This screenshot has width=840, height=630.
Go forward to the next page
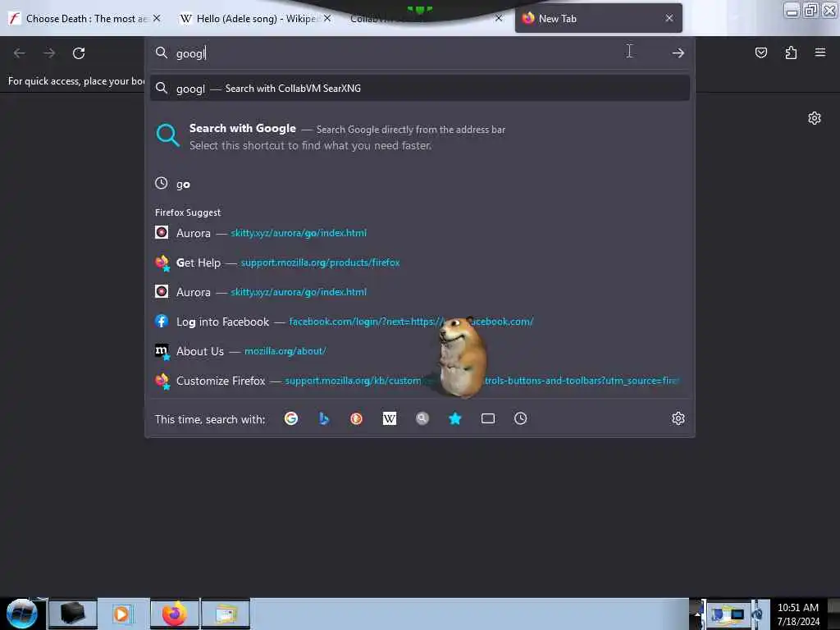[49, 52]
